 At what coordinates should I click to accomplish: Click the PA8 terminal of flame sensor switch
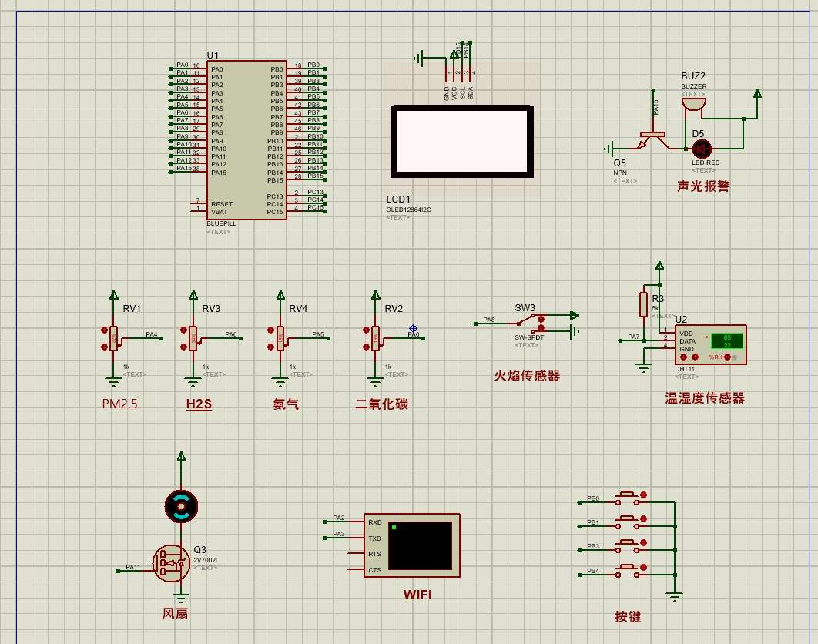(x=475, y=324)
